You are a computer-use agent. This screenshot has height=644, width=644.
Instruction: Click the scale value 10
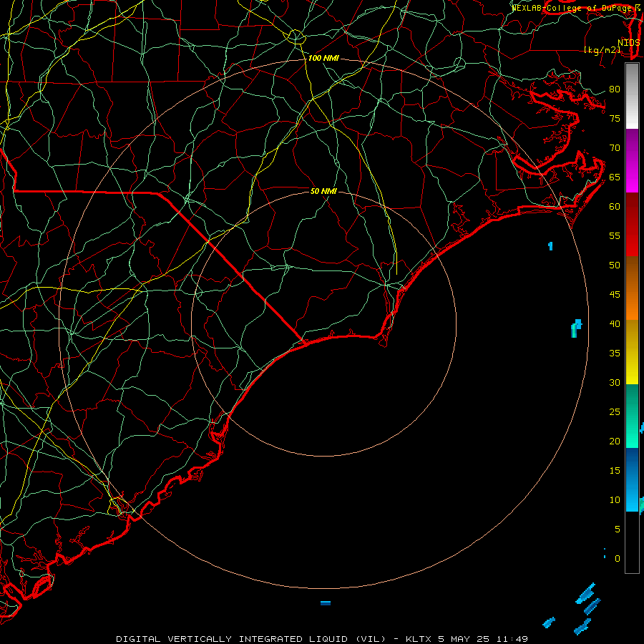(615, 500)
